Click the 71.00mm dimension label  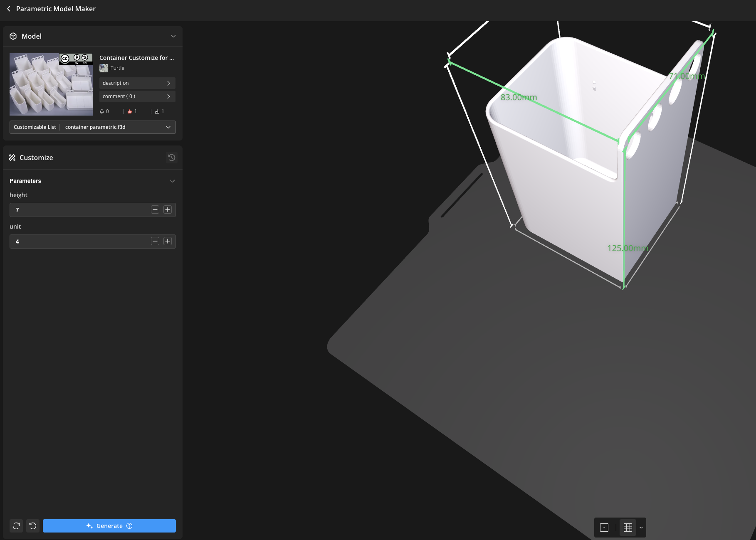687,76
